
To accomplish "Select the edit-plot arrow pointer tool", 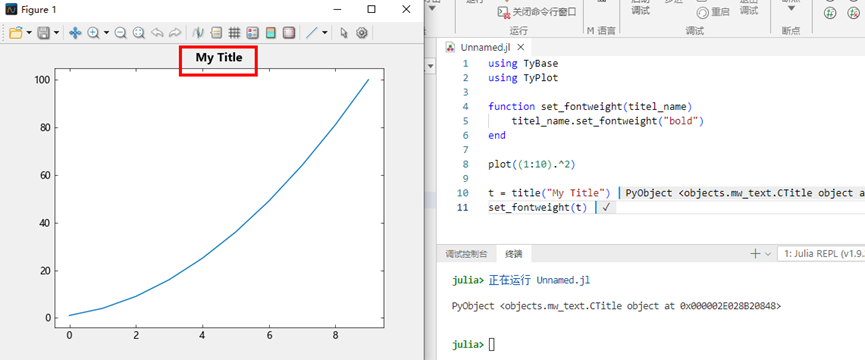I will (x=344, y=33).
